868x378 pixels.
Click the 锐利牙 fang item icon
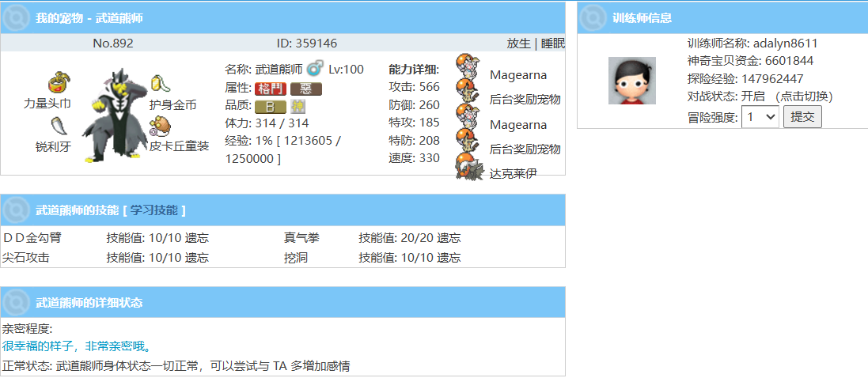click(59, 125)
